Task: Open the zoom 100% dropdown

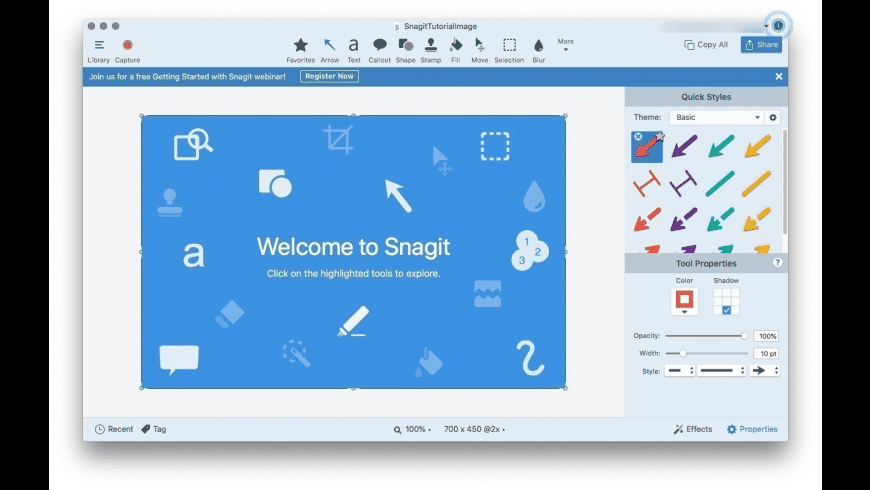Action: click(412, 430)
